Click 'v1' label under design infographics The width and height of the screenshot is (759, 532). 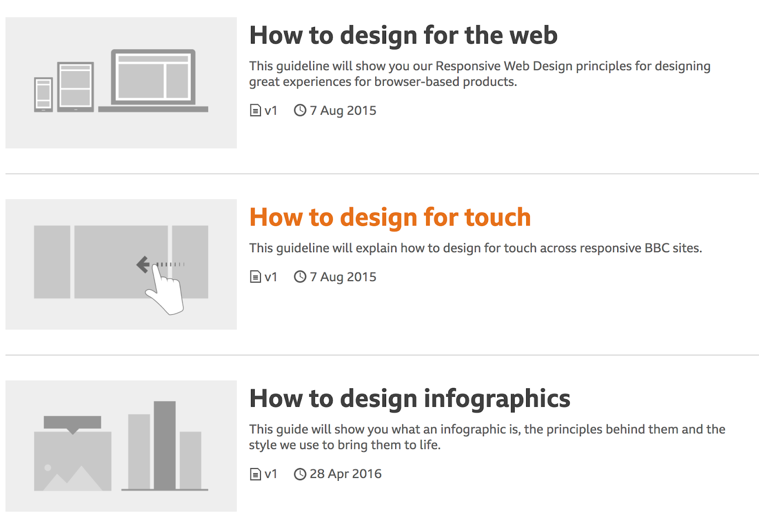click(271, 474)
